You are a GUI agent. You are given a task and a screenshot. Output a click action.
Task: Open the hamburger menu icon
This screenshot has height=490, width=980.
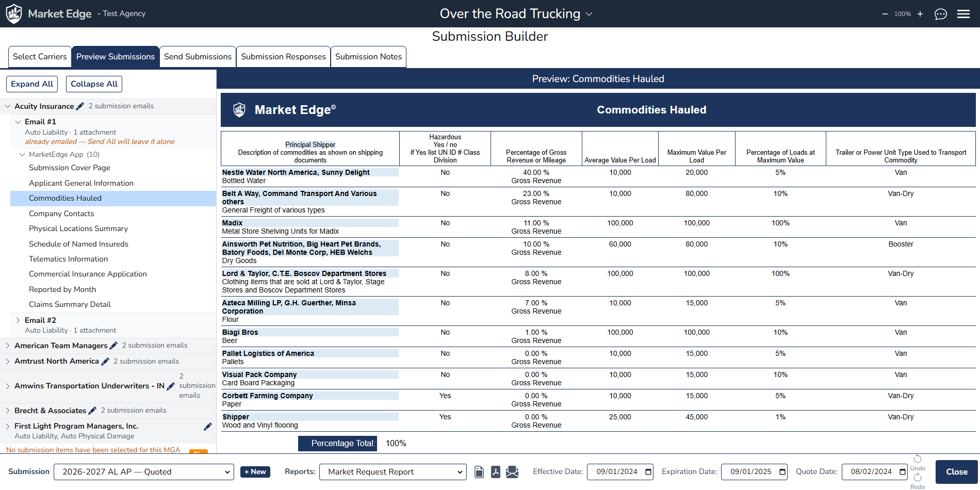click(x=963, y=14)
